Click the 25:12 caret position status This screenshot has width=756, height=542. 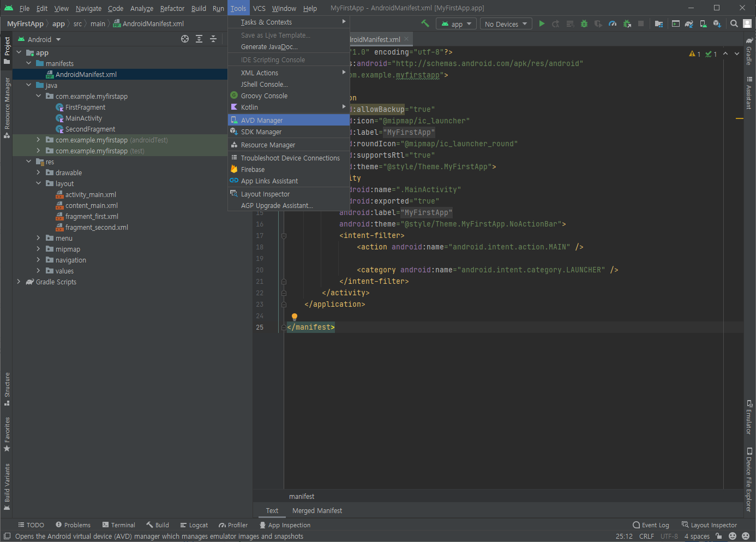click(624, 536)
